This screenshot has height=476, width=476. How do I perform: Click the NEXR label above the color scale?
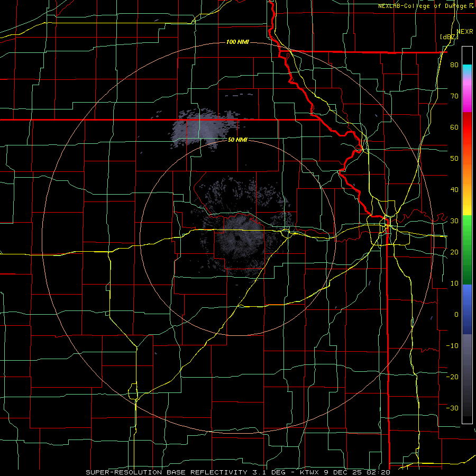[465, 32]
